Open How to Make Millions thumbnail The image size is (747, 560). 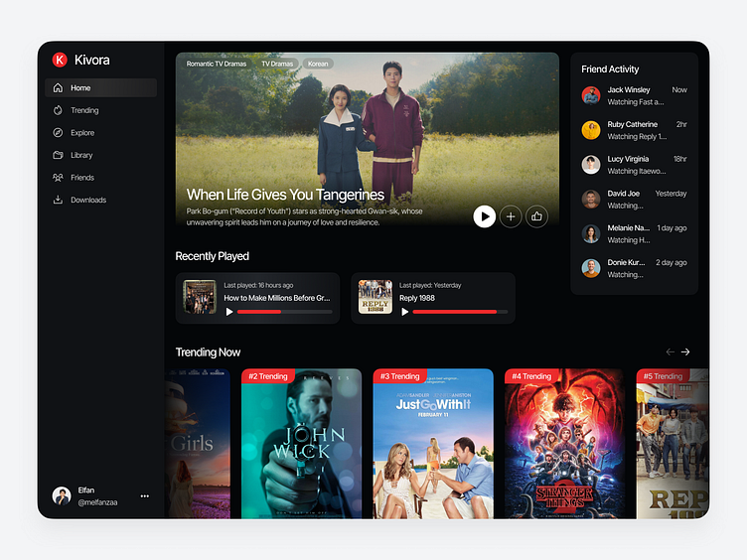[200, 297]
